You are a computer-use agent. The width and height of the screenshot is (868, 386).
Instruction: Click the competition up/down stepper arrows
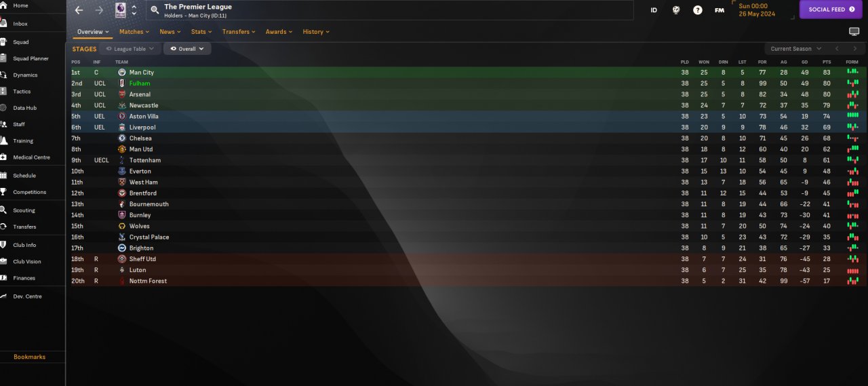pyautogui.click(x=134, y=10)
